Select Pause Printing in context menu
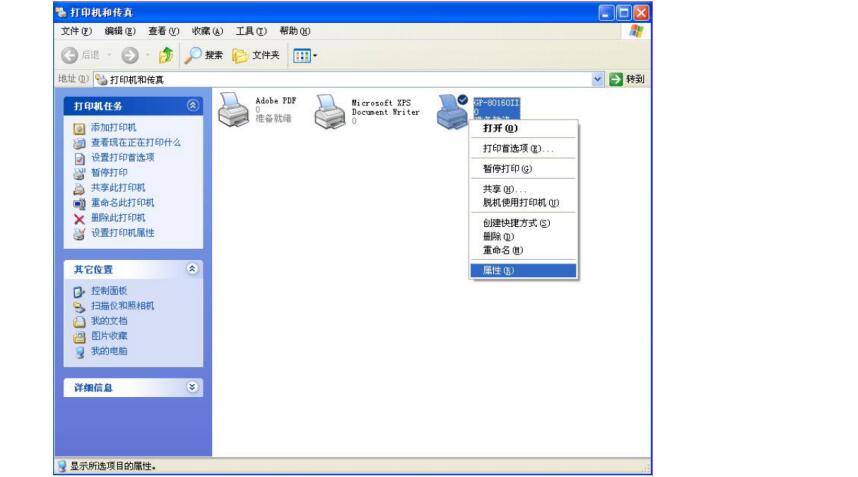 point(507,168)
